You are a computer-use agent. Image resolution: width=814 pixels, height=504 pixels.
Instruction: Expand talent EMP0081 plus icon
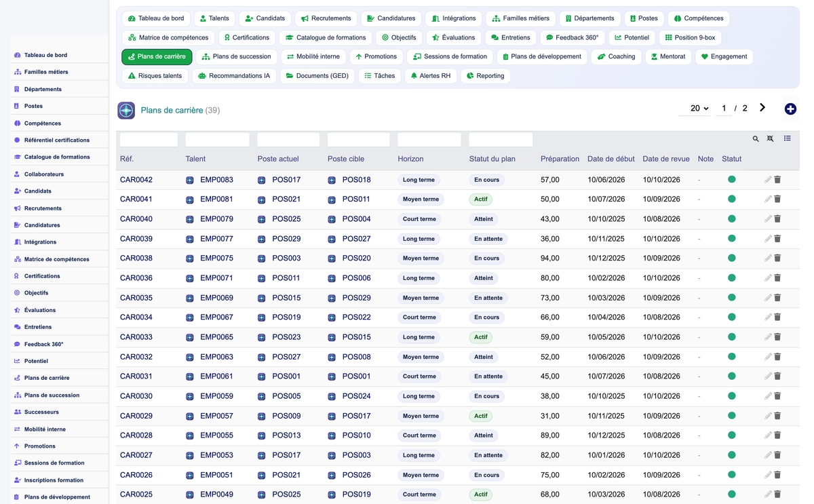coord(190,200)
